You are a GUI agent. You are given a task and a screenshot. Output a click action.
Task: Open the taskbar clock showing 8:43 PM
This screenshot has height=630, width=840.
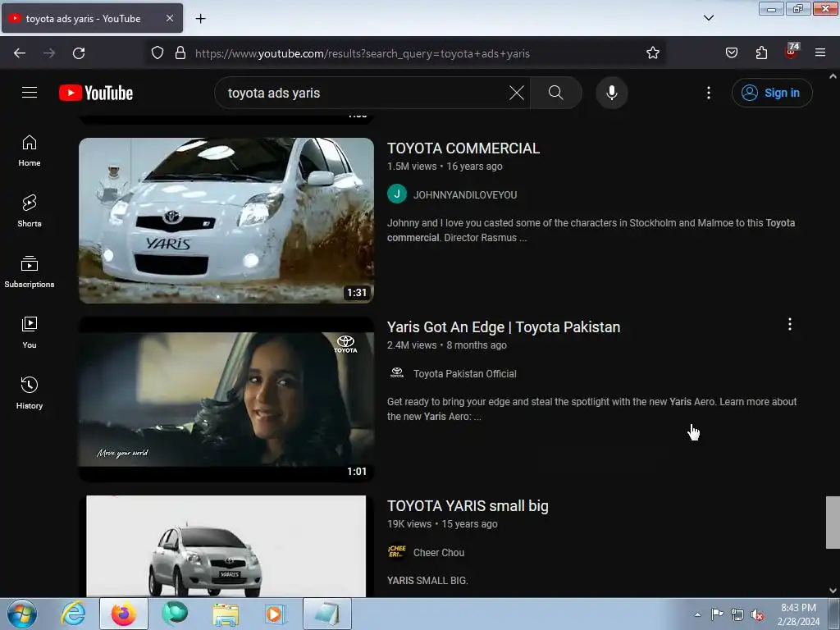(x=798, y=614)
